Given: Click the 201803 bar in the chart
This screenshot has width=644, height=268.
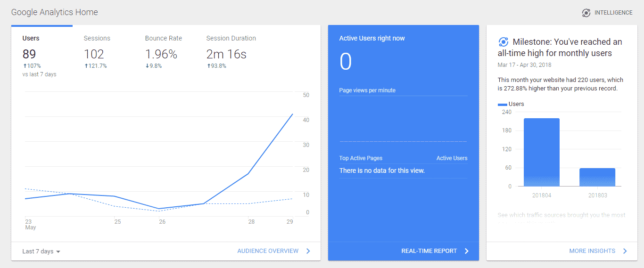Looking at the screenshot, I should (597, 177).
